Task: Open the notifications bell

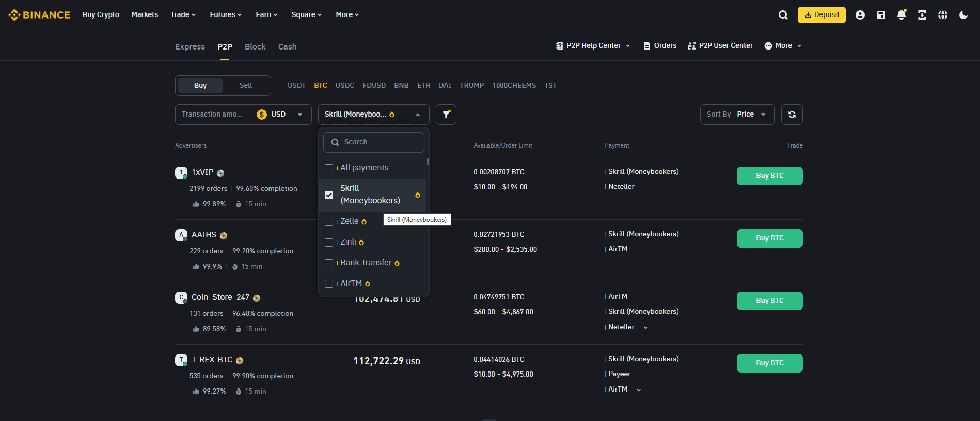Action: (902, 15)
